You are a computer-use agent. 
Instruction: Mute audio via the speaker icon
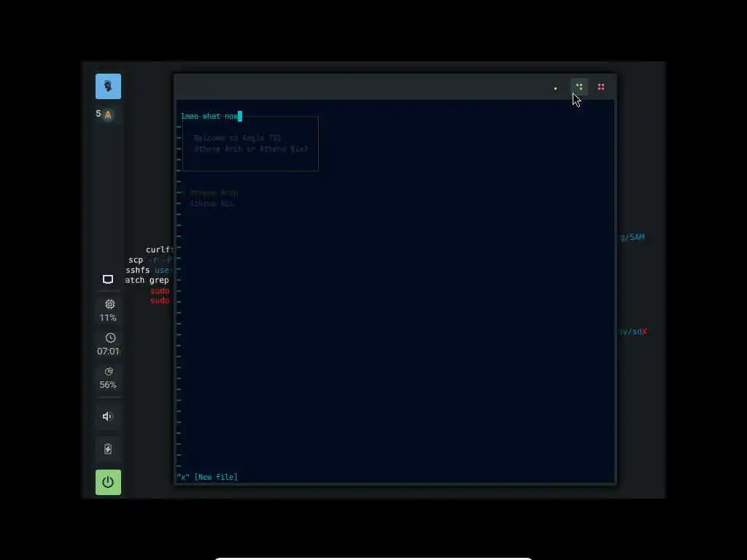coord(108,416)
